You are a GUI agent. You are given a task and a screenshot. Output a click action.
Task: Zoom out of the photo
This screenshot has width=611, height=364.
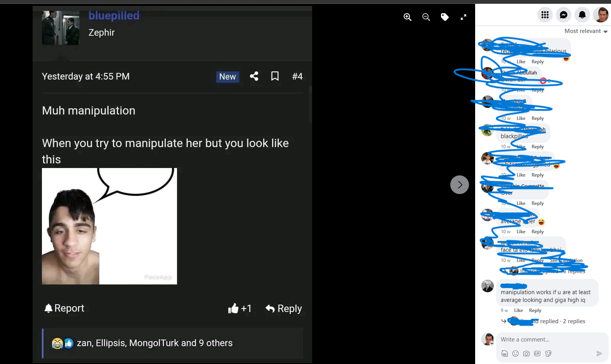click(426, 17)
